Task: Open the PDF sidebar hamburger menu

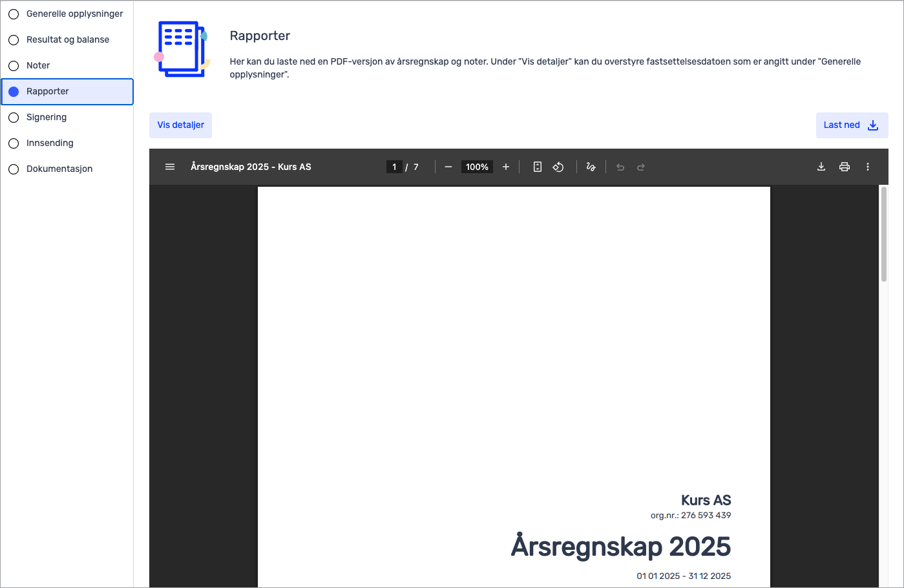Action: pos(170,167)
